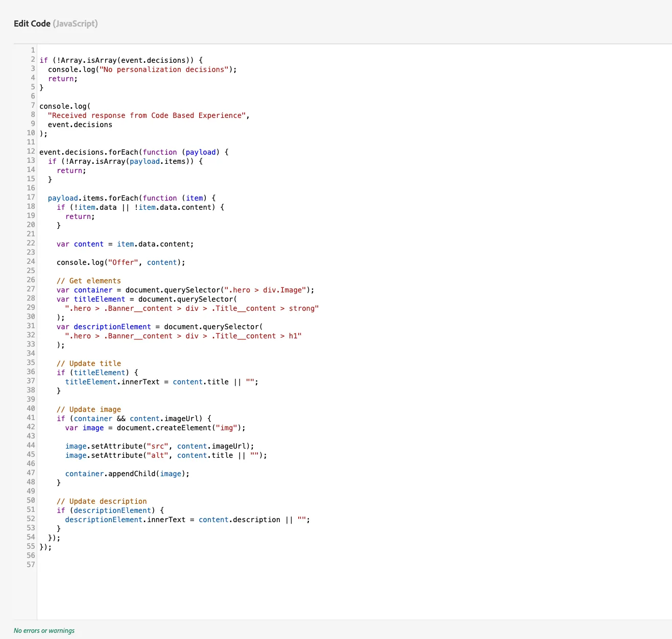Image resolution: width=672 pixels, height=639 pixels.
Task: Click line number 26 in the gutter
Action: [31, 280]
